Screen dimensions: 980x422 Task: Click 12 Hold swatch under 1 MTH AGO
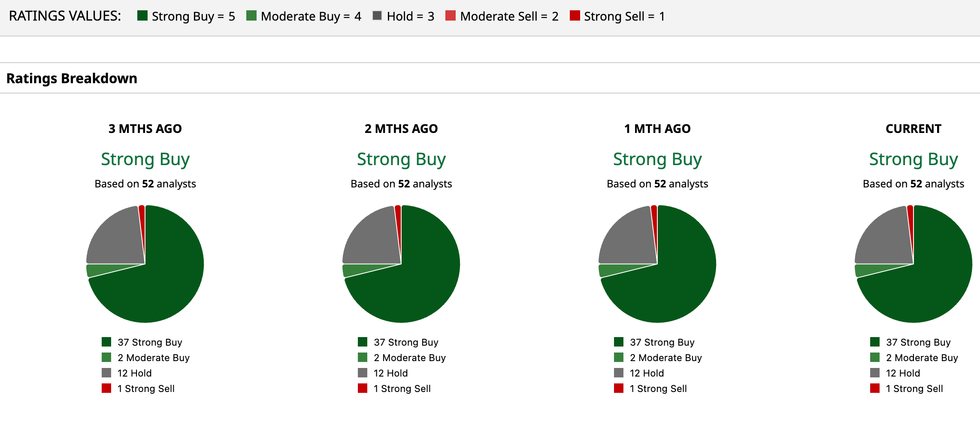[619, 373]
